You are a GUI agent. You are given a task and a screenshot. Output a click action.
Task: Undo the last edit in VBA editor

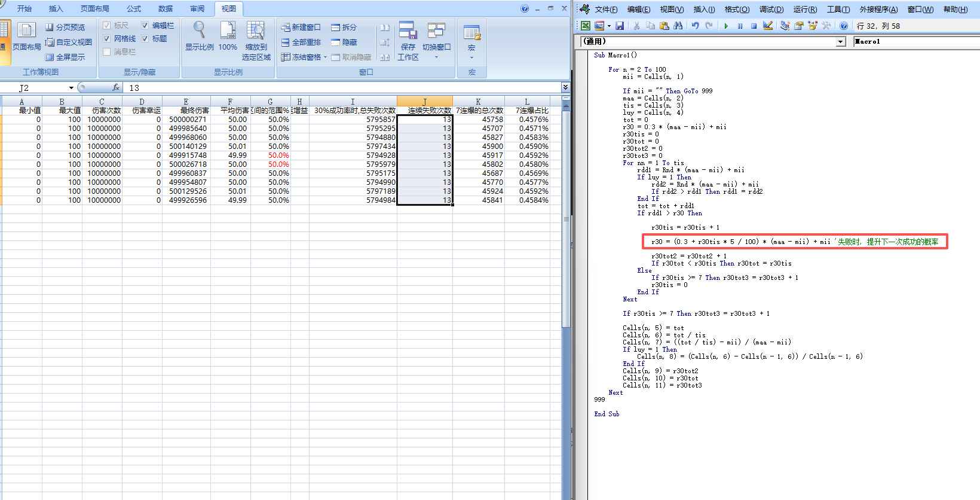coord(695,26)
